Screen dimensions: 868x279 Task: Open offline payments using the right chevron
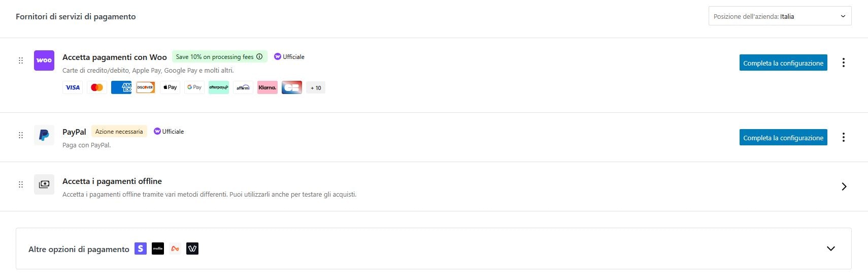844,187
